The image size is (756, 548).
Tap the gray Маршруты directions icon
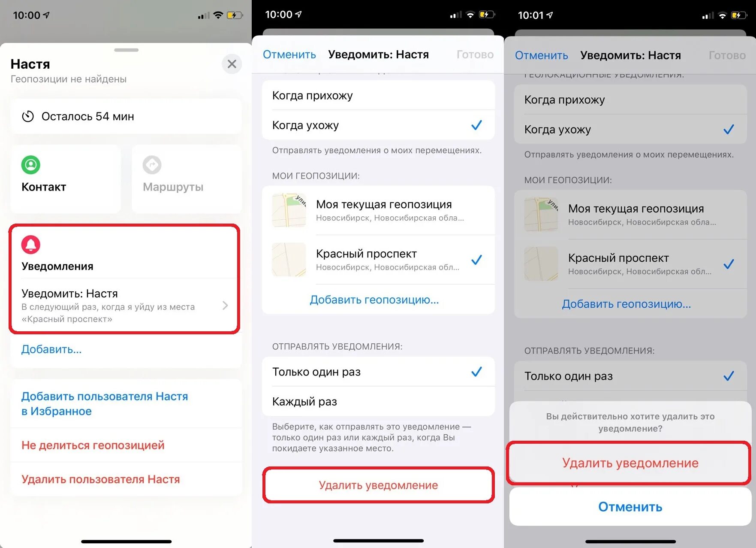point(152,165)
